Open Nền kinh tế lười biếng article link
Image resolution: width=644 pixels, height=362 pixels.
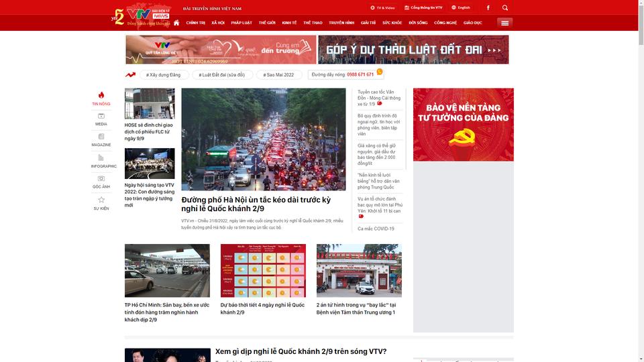point(378,181)
